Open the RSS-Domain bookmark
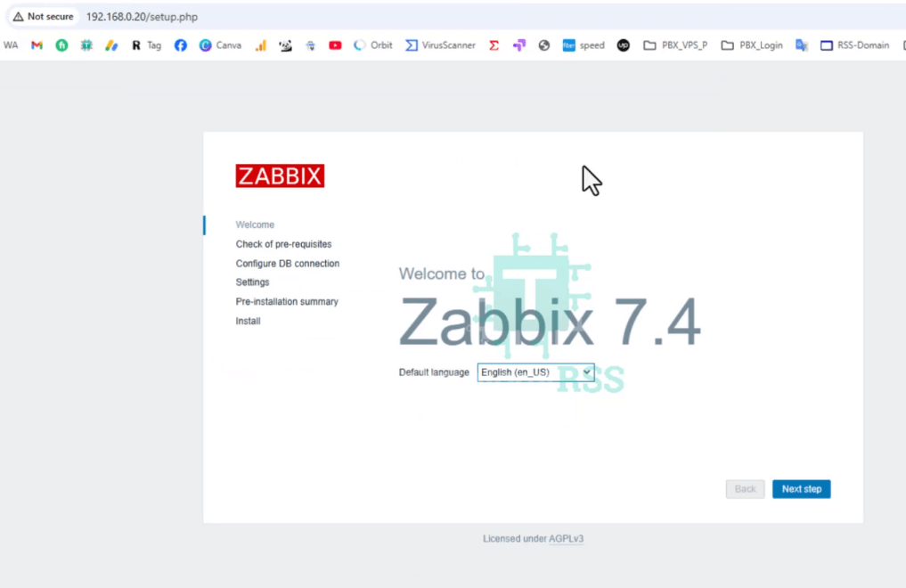Screen dimensions: 906x588 pyautogui.click(x=854, y=45)
